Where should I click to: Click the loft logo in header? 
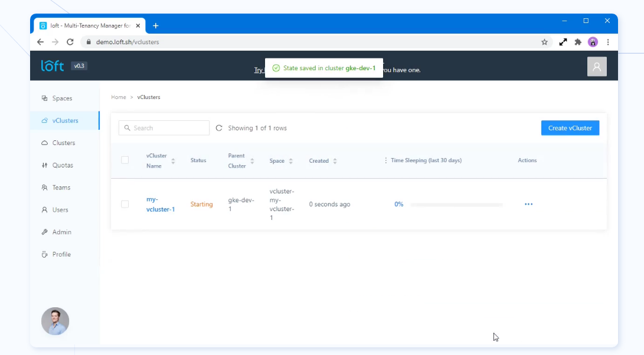[52, 65]
